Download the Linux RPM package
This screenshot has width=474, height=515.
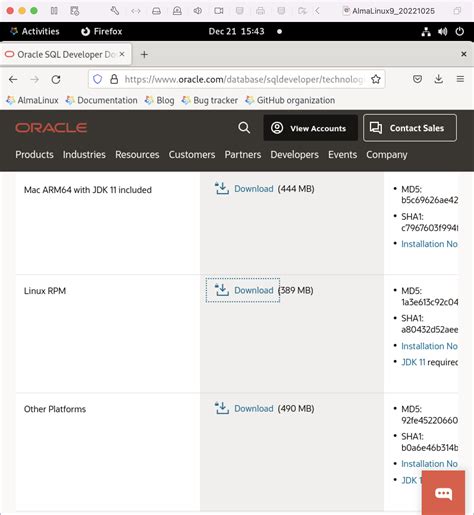[x=244, y=290]
